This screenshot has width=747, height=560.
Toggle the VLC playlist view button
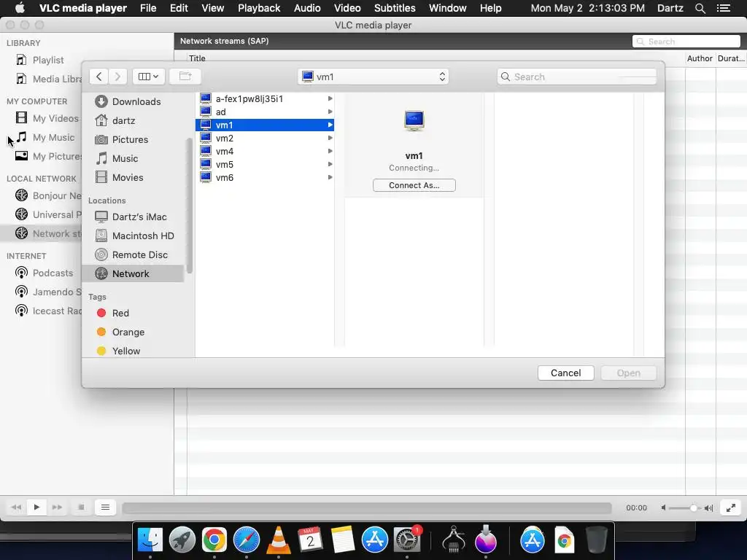coord(105,507)
